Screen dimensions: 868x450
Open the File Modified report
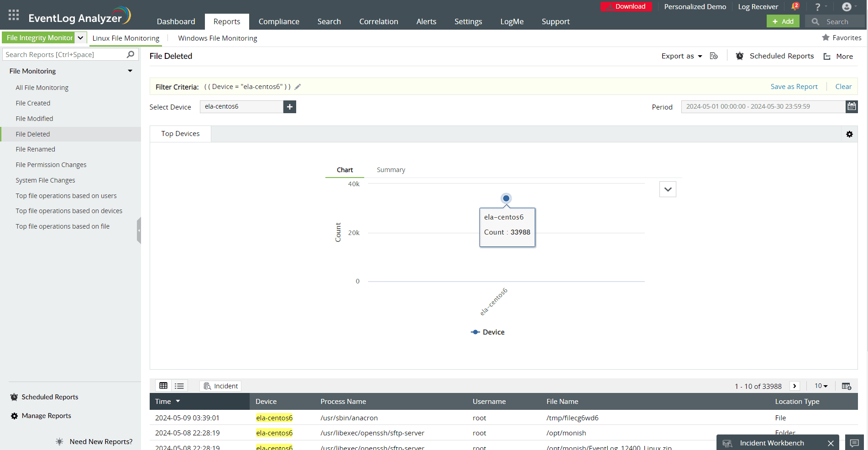34,119
